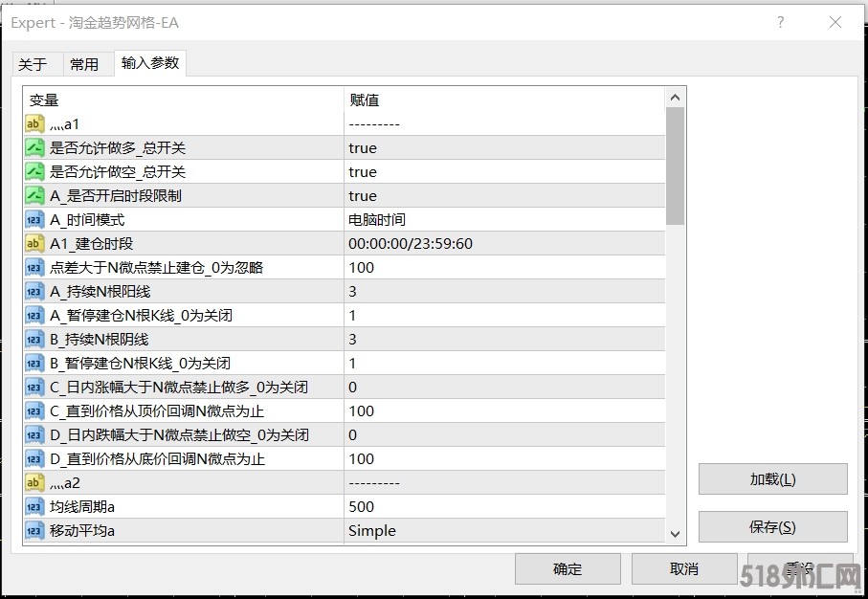Click the 加载(L) button
Screen dimensions: 868x599
pos(773,479)
